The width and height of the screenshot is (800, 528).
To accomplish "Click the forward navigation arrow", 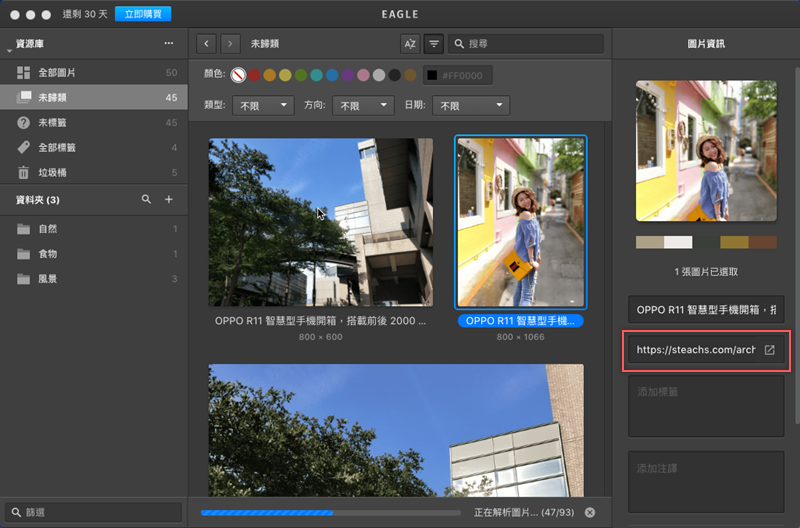I will point(231,44).
